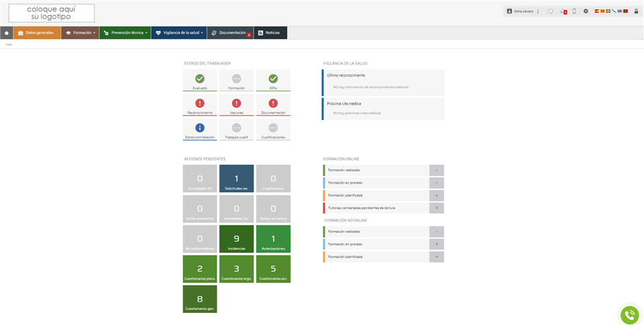Select the Portuguese flag language

tap(625, 11)
